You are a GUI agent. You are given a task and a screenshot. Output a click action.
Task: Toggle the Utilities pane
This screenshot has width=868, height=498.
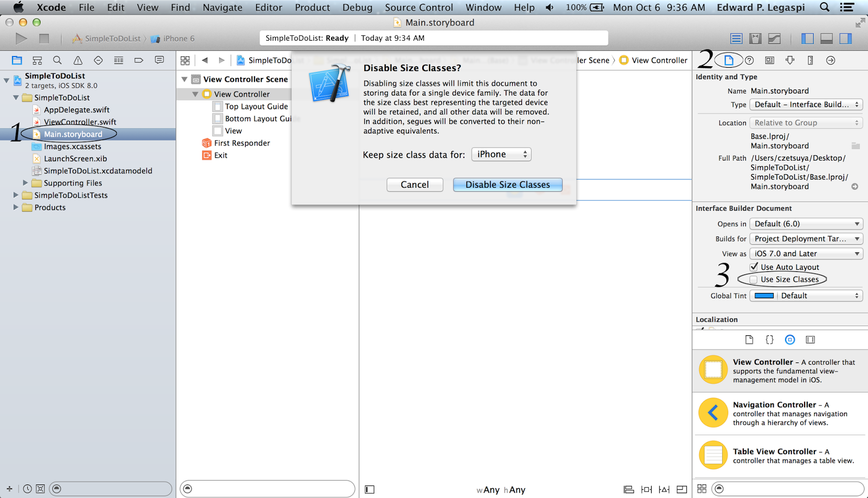pos(846,39)
